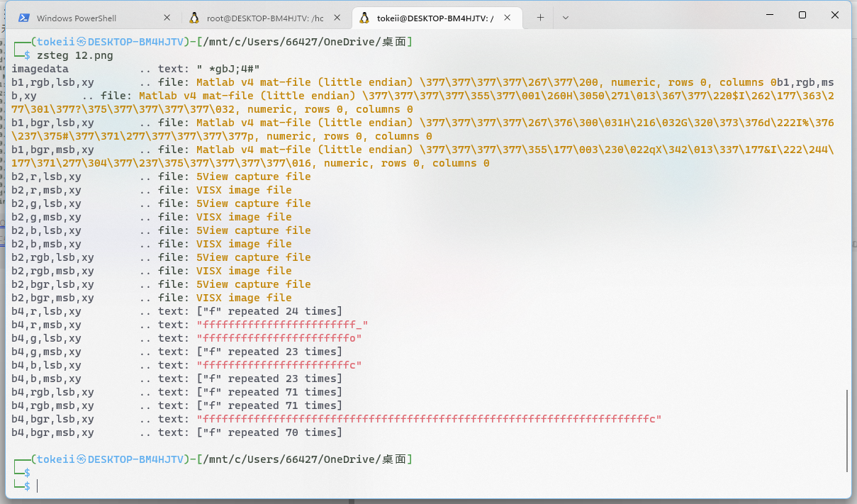Screen dimensions: 857x504
Task: Click 'VISX image file' on the b2,rgb,msb,xy row
Action: coord(244,271)
